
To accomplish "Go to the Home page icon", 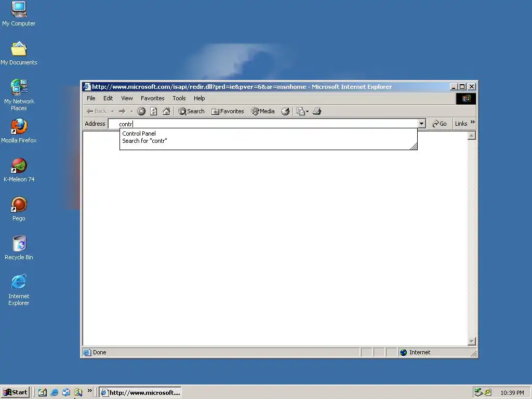I will click(166, 111).
